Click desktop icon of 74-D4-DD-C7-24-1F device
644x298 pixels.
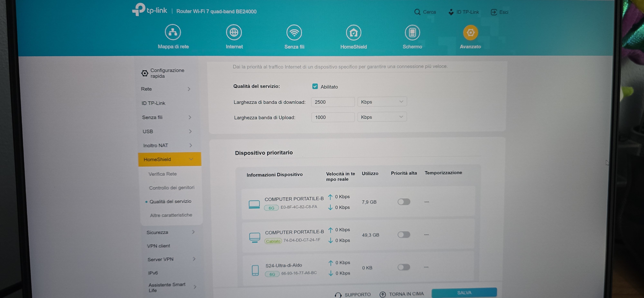click(x=255, y=237)
